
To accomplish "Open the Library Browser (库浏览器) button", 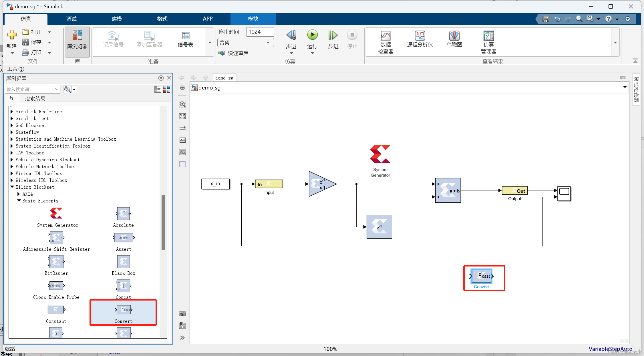I will [x=77, y=42].
